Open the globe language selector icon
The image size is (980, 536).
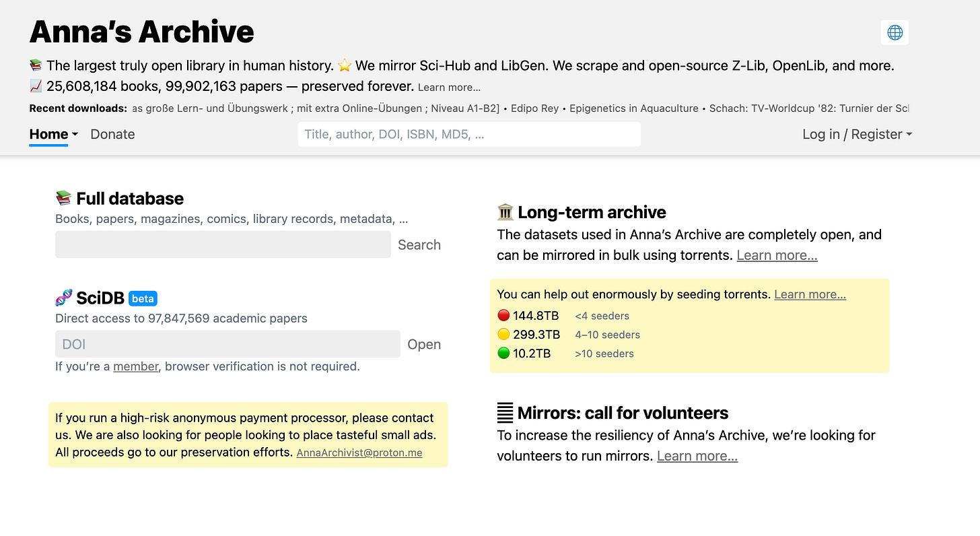click(x=895, y=32)
